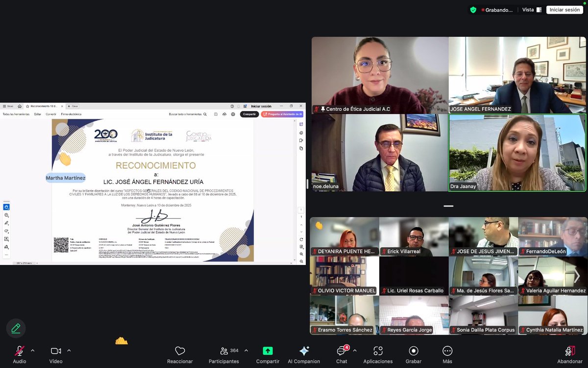Click the Grabar record button

[x=414, y=354]
